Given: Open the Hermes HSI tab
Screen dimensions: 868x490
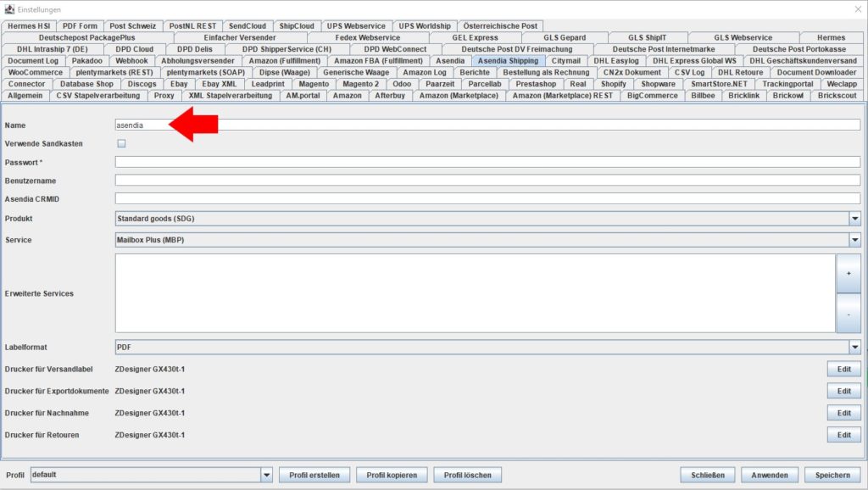Looking at the screenshot, I should [x=29, y=26].
